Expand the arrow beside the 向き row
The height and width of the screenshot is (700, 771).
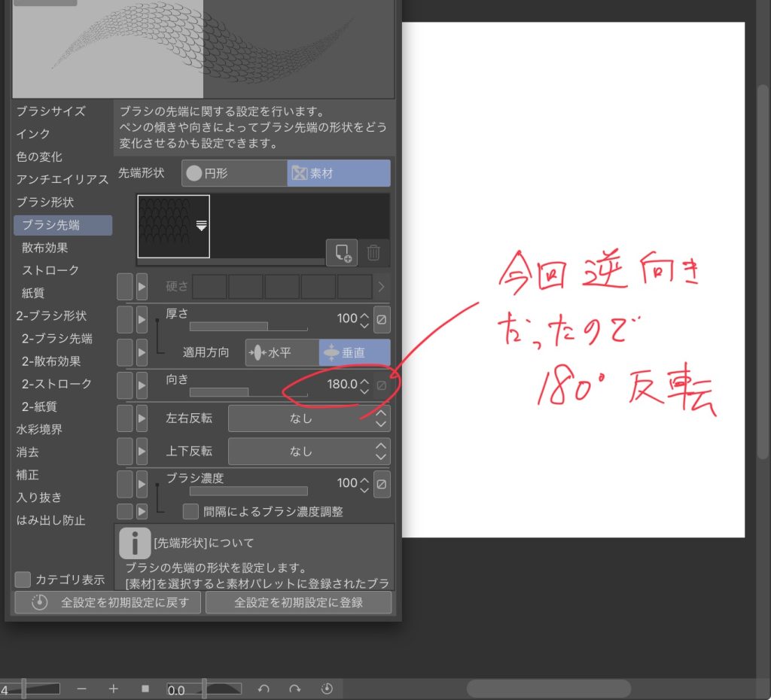tap(142, 385)
